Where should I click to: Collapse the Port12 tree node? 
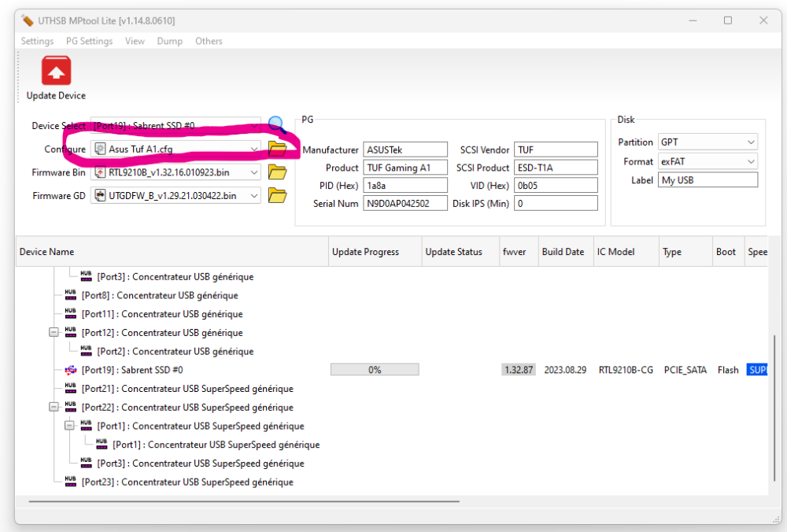(x=54, y=333)
